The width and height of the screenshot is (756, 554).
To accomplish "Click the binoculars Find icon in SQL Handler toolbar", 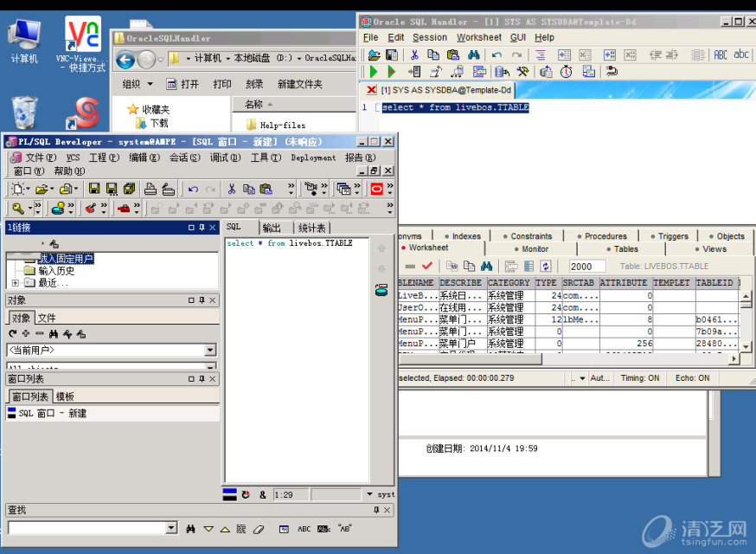I will 473,55.
